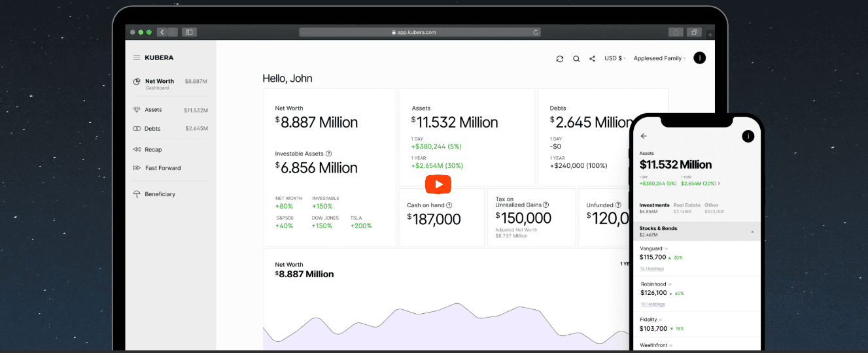Open Fast Forward in the sidebar
Viewport: 868px width, 353px height.
(162, 168)
